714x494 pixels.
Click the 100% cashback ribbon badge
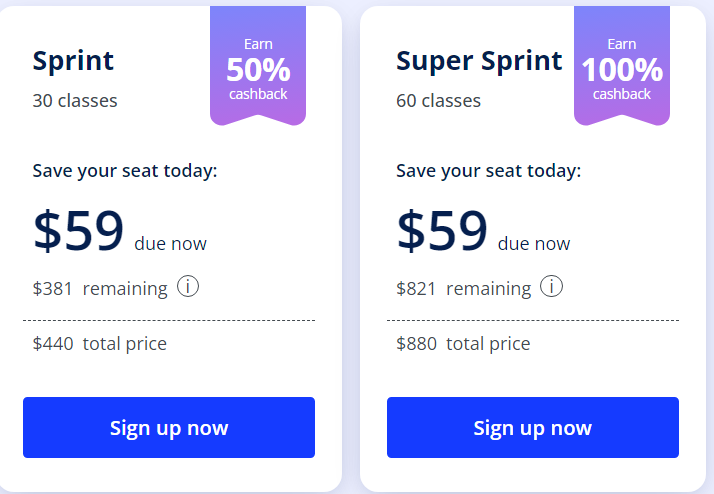pyautogui.click(x=622, y=65)
